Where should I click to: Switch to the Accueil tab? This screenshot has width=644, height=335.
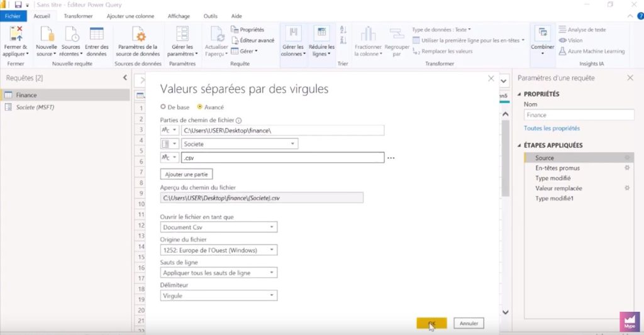tap(42, 16)
